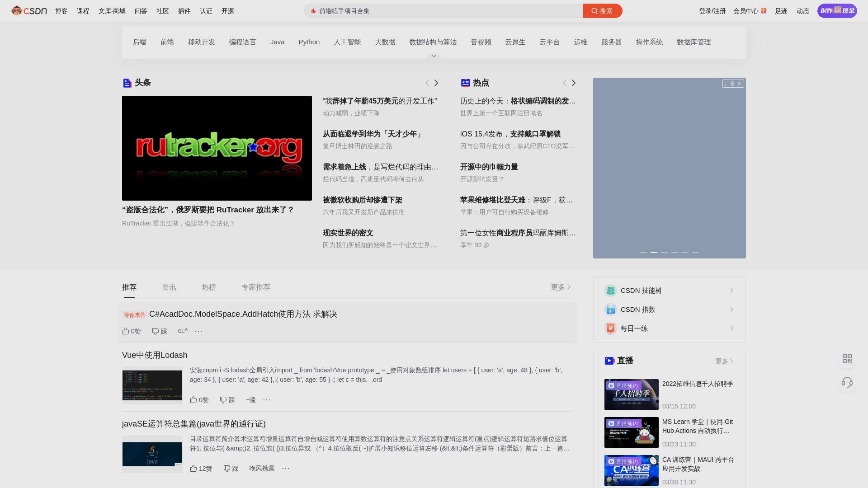Focus the search box with 前端练手项目合集
This screenshot has height=488, width=868.
443,11
